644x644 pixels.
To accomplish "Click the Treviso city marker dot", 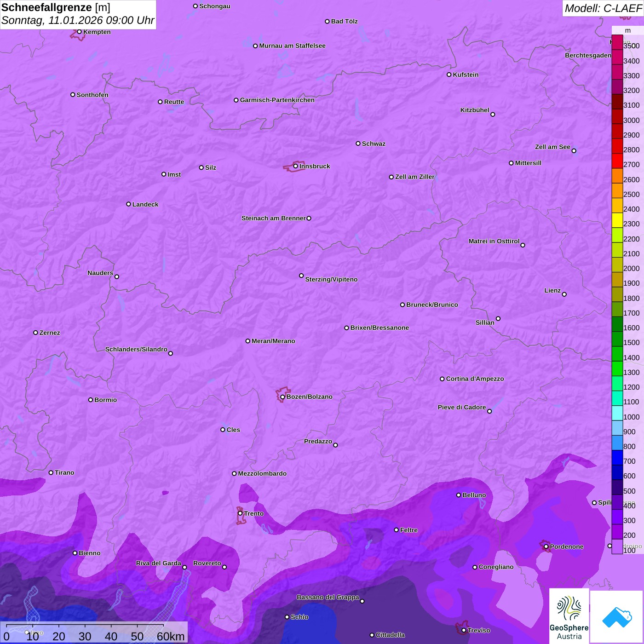I will pyautogui.click(x=464, y=630).
